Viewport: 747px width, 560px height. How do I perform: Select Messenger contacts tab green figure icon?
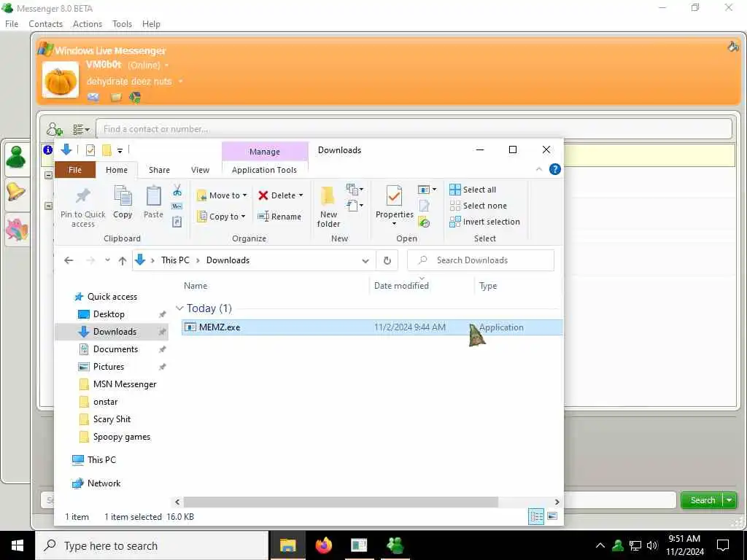point(16,157)
